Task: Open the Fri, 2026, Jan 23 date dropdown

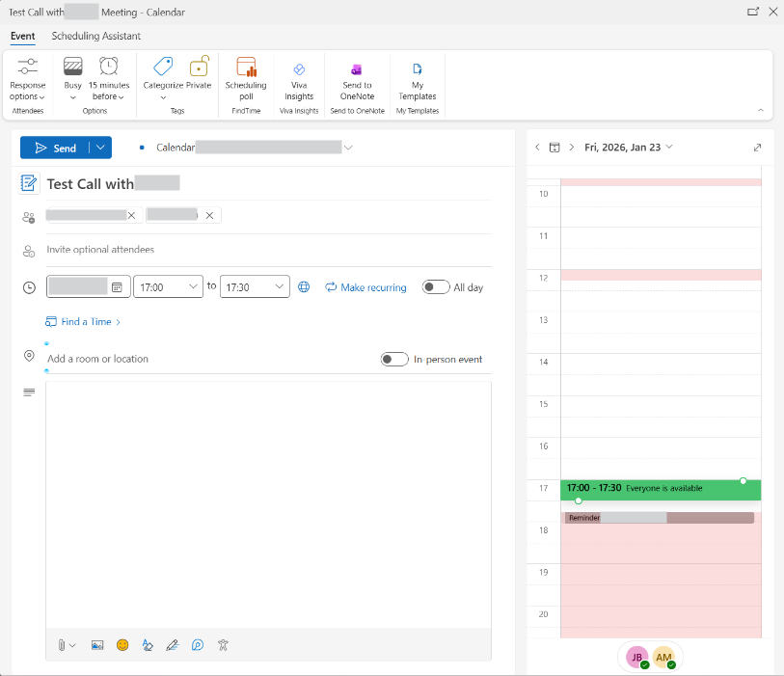Action: pos(629,147)
